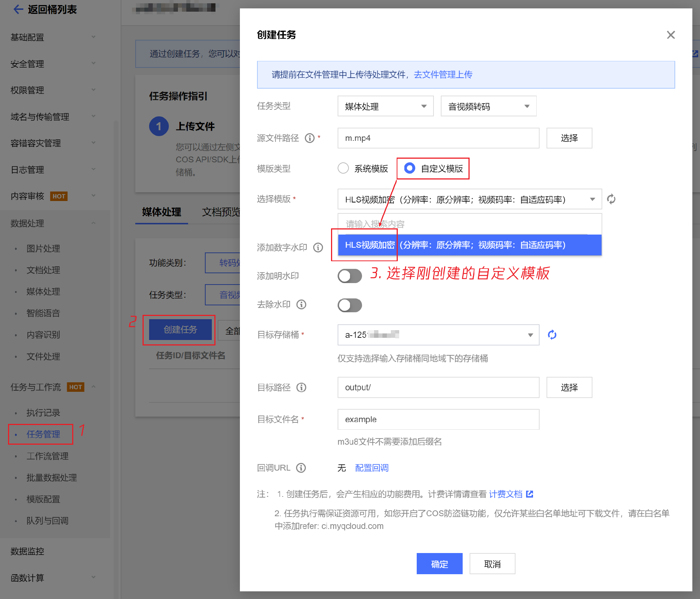Click the info icon next to 目标路径
This screenshot has height=599, width=700.
pos(301,387)
